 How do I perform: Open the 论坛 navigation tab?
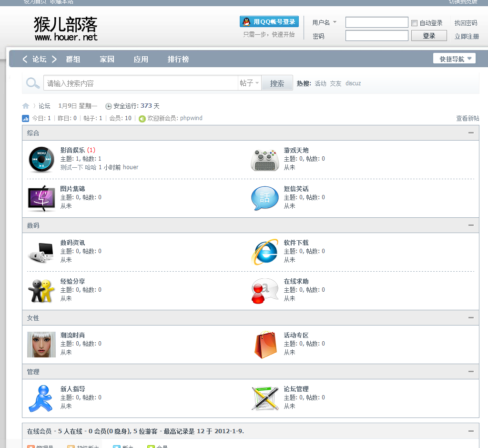pyautogui.click(x=39, y=59)
